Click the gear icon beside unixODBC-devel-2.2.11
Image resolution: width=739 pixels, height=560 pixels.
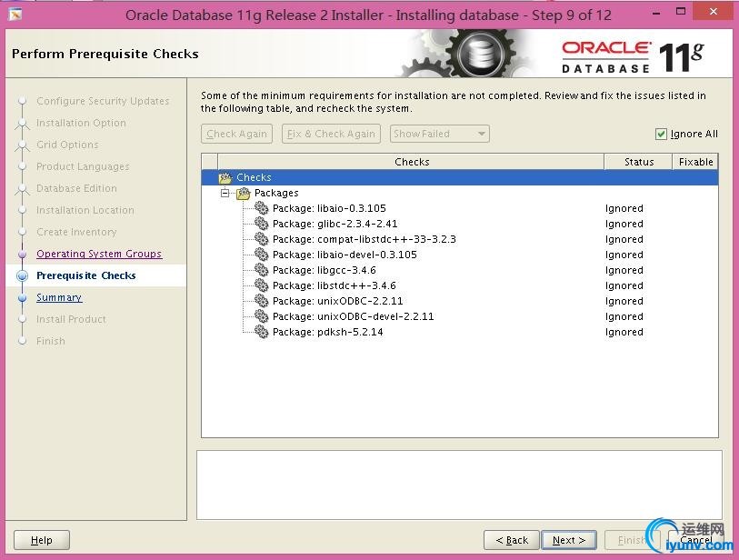coord(261,316)
